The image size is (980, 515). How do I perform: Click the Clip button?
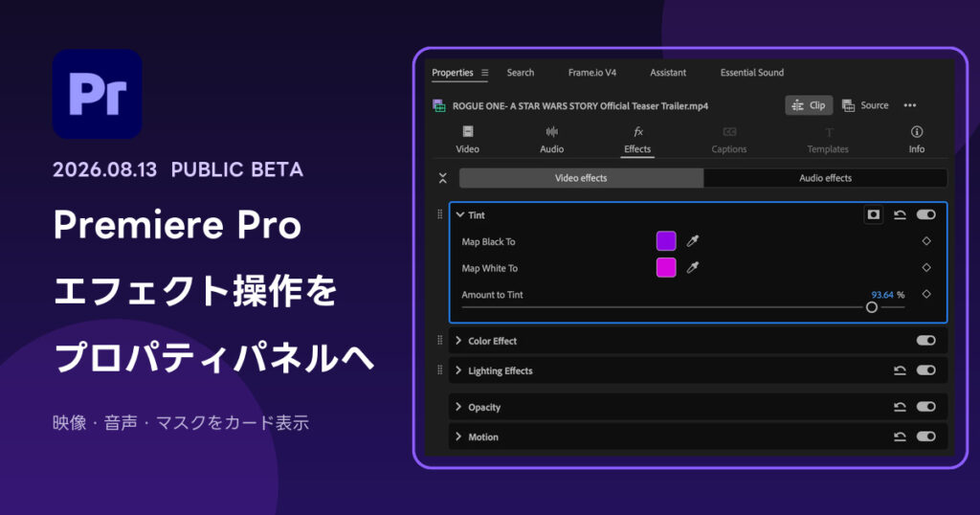click(809, 105)
